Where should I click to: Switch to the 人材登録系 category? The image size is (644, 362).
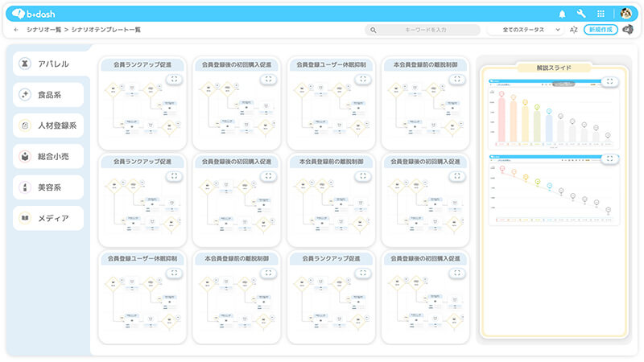click(49, 125)
